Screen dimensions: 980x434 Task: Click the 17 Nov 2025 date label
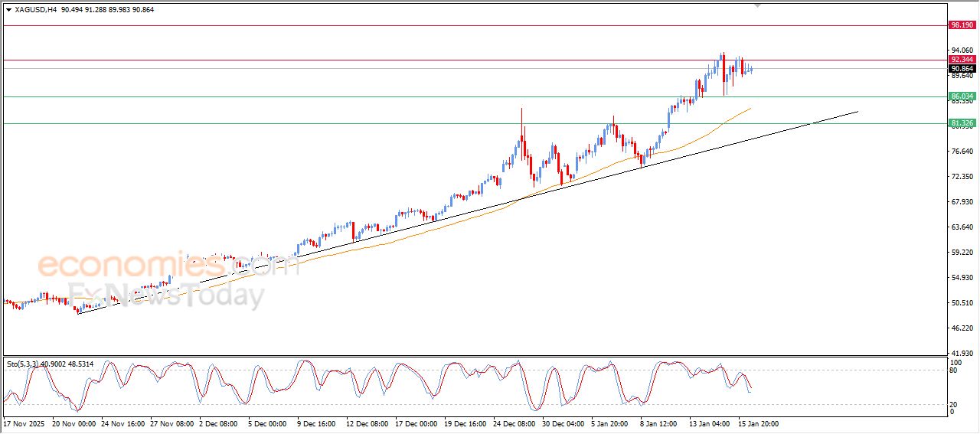point(25,423)
